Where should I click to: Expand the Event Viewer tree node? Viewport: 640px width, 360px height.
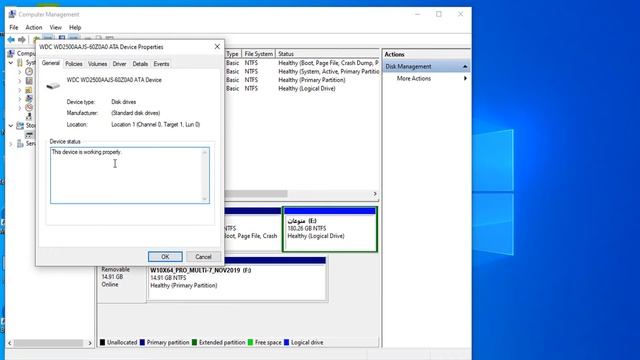(20, 81)
